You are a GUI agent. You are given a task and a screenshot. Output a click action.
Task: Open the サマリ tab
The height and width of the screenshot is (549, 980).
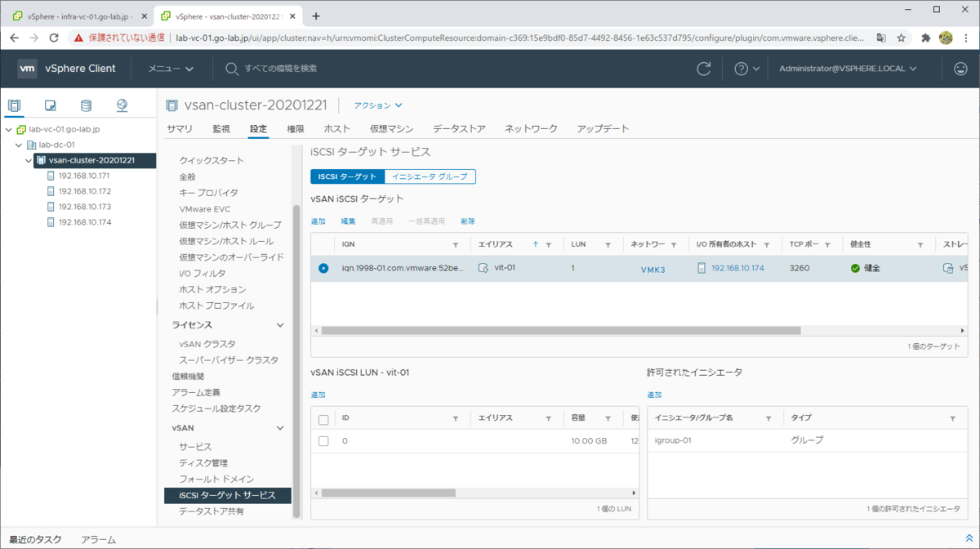pyautogui.click(x=180, y=129)
